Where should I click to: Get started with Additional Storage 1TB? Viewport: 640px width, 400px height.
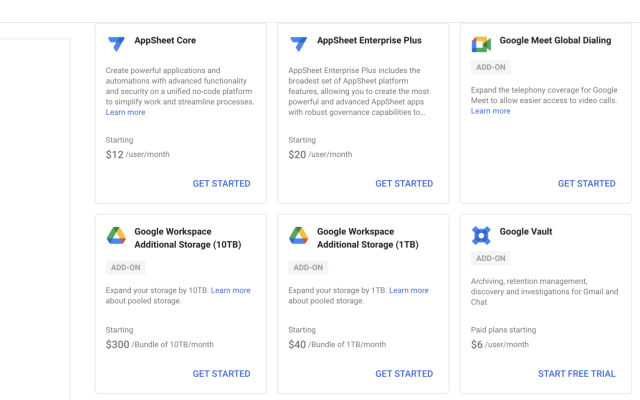[x=404, y=374]
